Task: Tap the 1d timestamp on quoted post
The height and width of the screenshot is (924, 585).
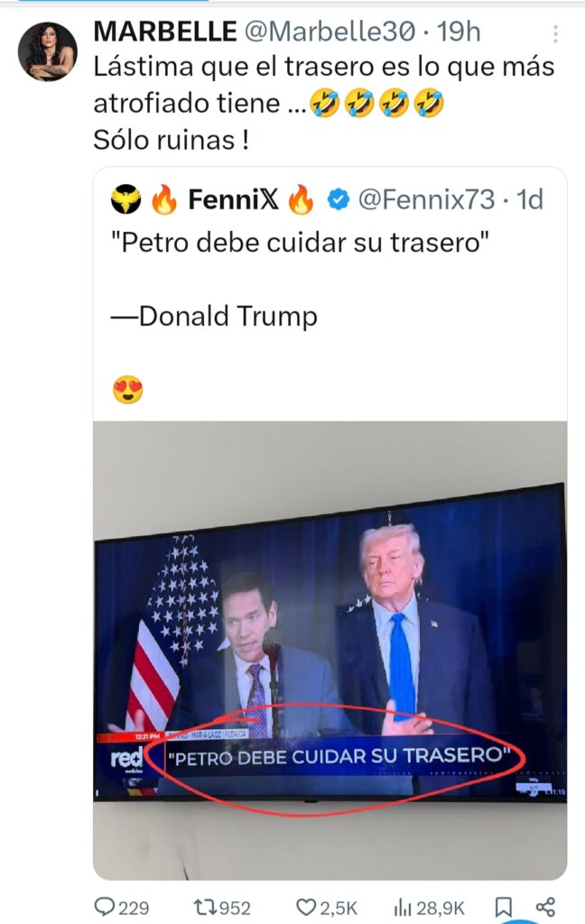Action: point(529,200)
